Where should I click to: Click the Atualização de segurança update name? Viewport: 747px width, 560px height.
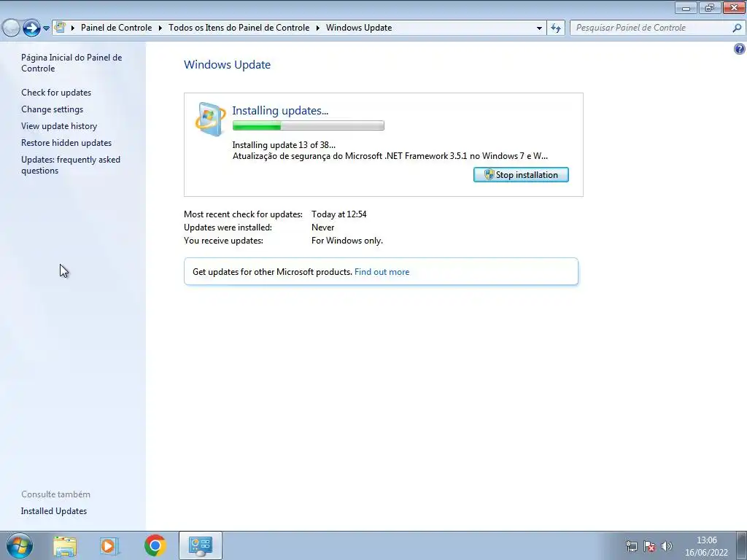pyautogui.click(x=390, y=156)
